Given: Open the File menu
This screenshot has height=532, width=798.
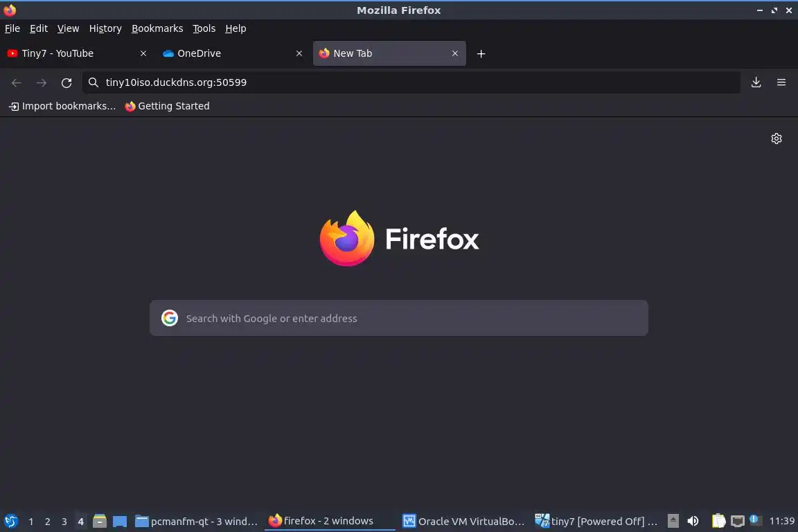Looking at the screenshot, I should tap(12, 28).
